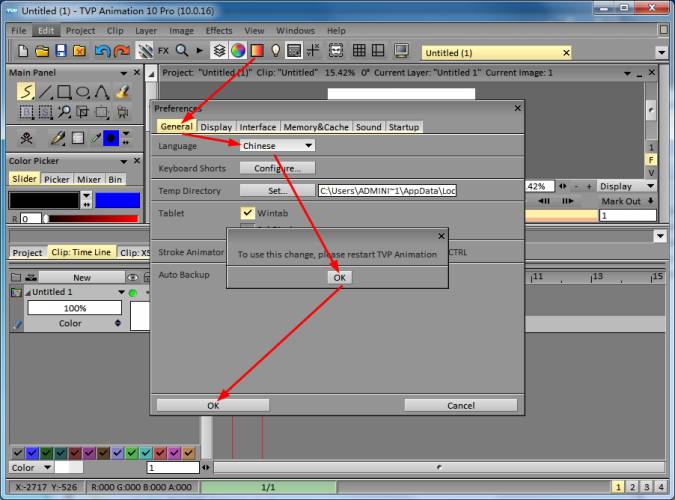Close project with the orange X folder icon
The image size is (675, 500).
click(80, 51)
